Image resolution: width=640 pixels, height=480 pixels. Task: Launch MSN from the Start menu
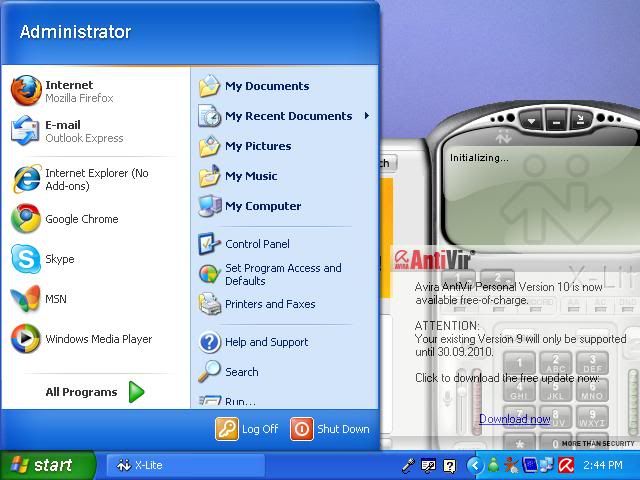pyautogui.click(x=38, y=299)
